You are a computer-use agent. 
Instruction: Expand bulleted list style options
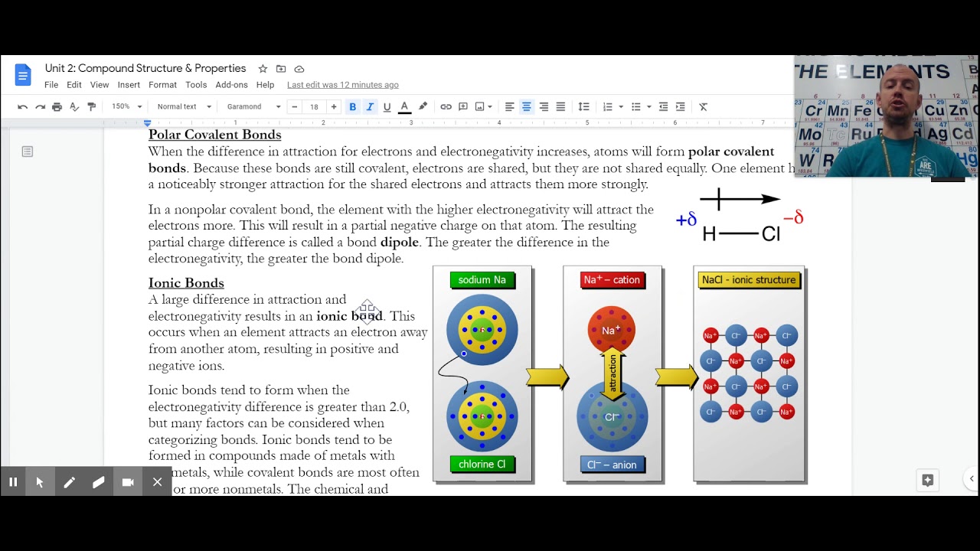point(648,106)
